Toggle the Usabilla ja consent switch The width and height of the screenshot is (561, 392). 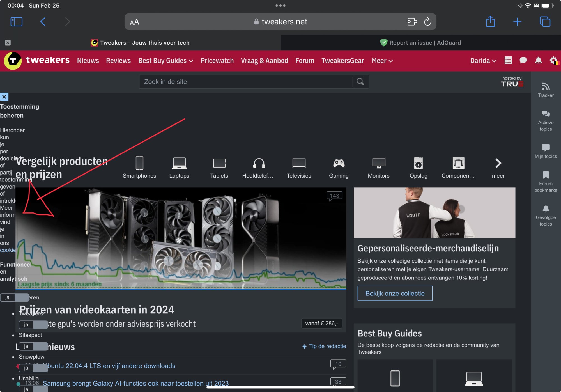pos(33,389)
